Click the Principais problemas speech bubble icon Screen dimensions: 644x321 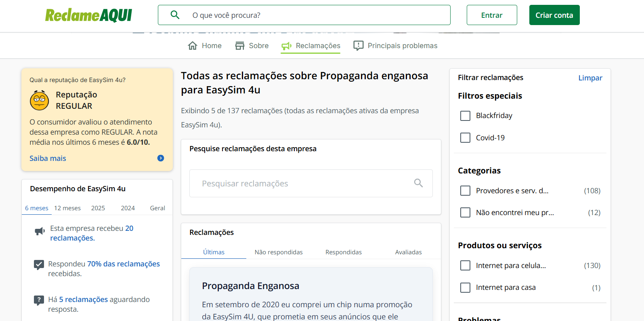coord(358,46)
